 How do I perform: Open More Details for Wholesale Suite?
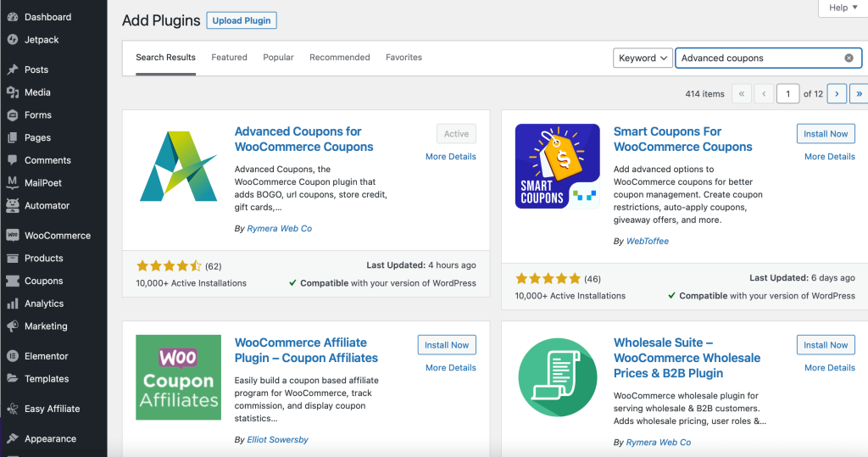(x=830, y=368)
